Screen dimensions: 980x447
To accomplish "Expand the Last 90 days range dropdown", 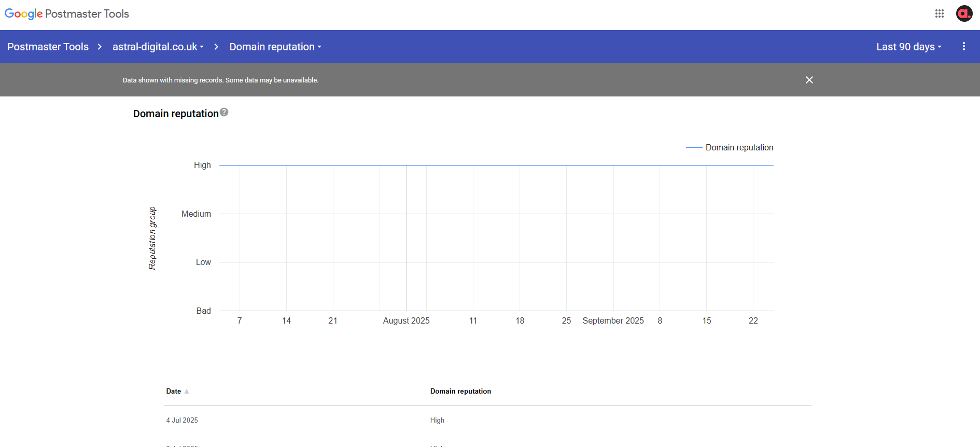I will (908, 47).
